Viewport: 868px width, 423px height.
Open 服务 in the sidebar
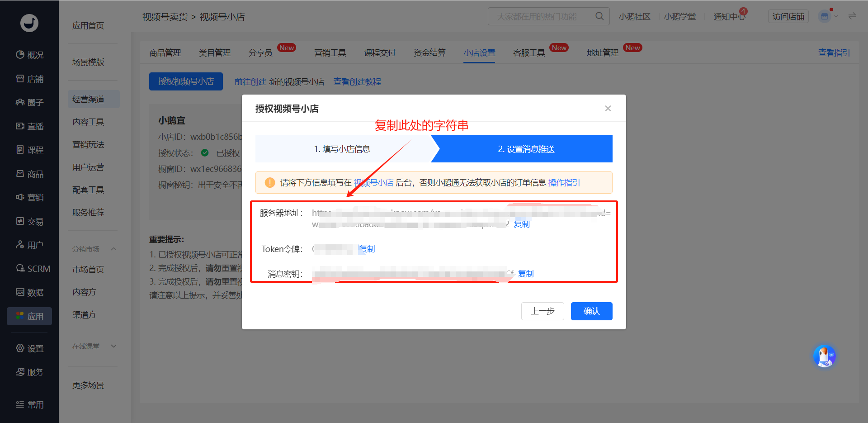29,372
